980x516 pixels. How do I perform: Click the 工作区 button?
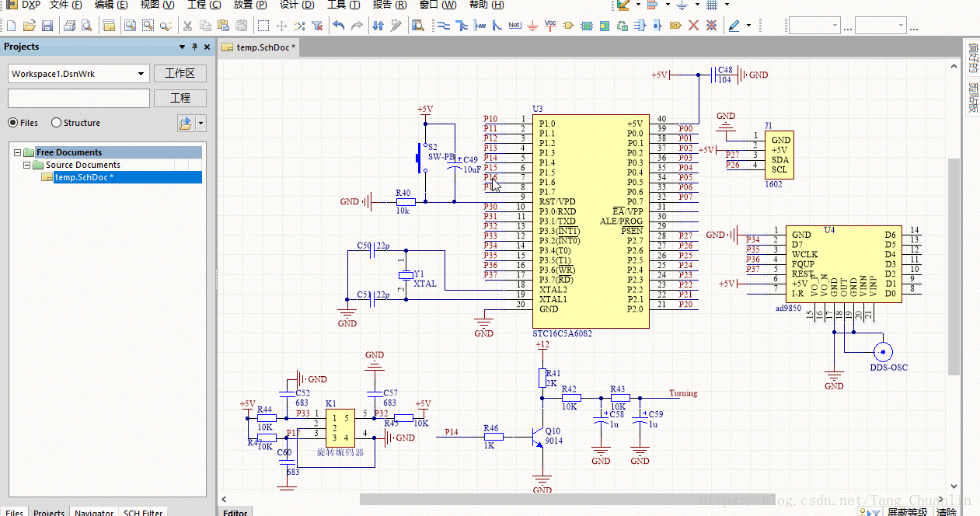(180, 74)
